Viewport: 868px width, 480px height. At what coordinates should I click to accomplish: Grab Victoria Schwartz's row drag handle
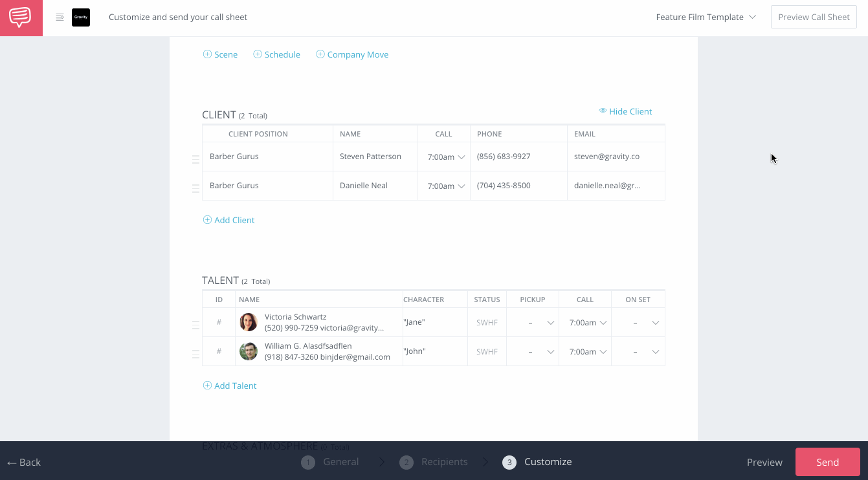(195, 325)
